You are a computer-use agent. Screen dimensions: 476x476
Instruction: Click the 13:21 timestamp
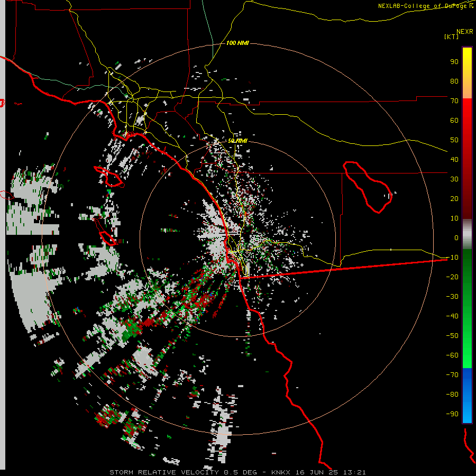pos(354,472)
